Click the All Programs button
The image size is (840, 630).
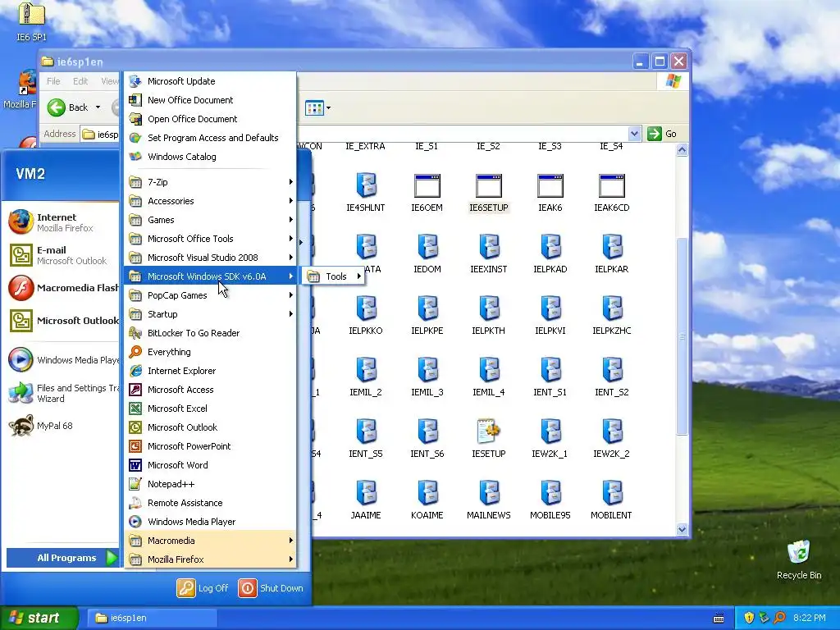point(62,558)
